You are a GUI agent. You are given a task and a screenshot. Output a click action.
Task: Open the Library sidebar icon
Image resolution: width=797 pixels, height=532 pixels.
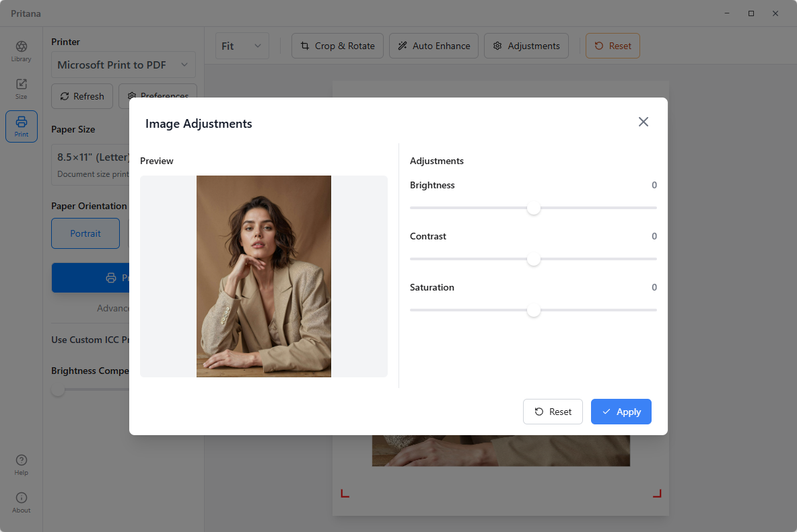(21, 51)
